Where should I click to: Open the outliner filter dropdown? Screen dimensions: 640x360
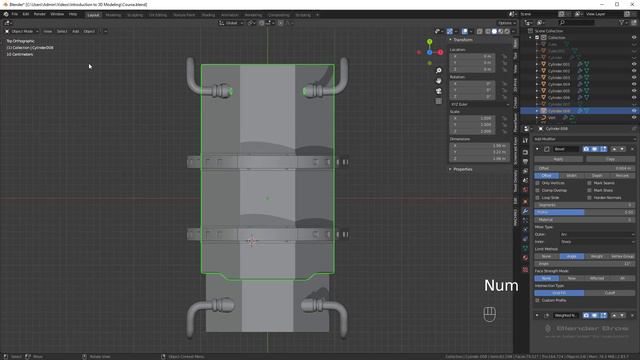623,23
